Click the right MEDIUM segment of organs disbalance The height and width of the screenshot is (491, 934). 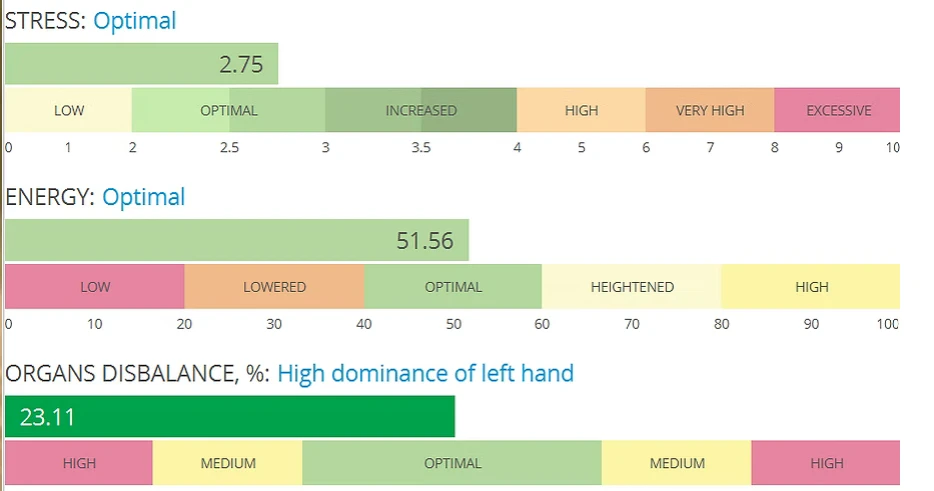point(677,463)
